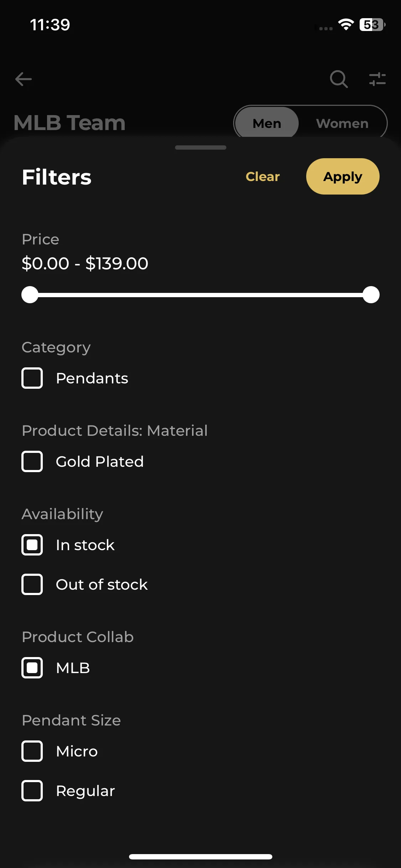The height and width of the screenshot is (868, 401).
Task: Switch to the Men tab
Action: point(267,123)
